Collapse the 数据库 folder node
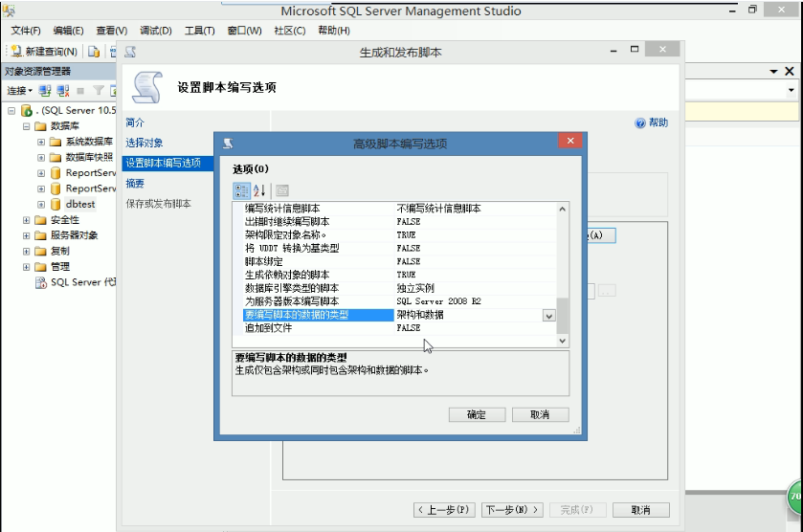This screenshot has width=803, height=532. [x=26, y=126]
